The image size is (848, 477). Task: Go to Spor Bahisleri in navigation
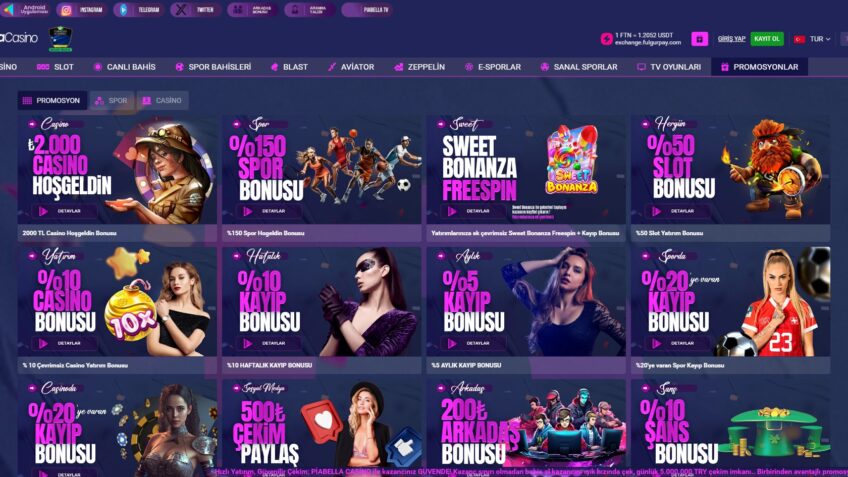[213, 67]
